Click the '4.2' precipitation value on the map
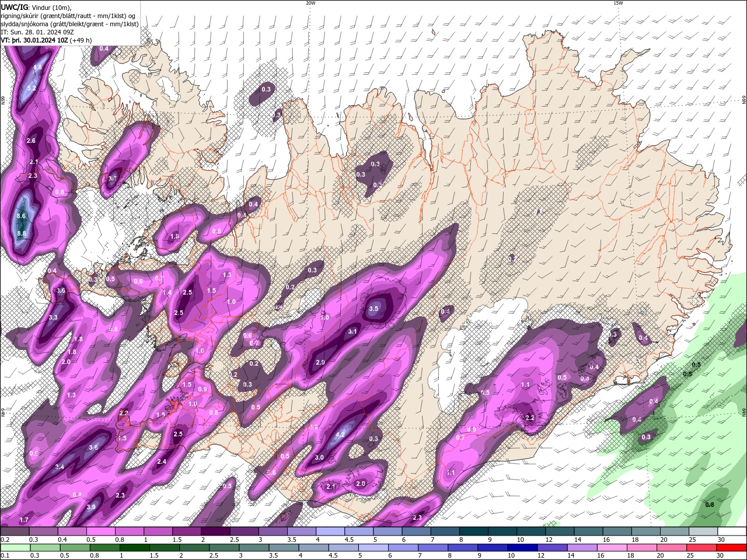 click(341, 435)
